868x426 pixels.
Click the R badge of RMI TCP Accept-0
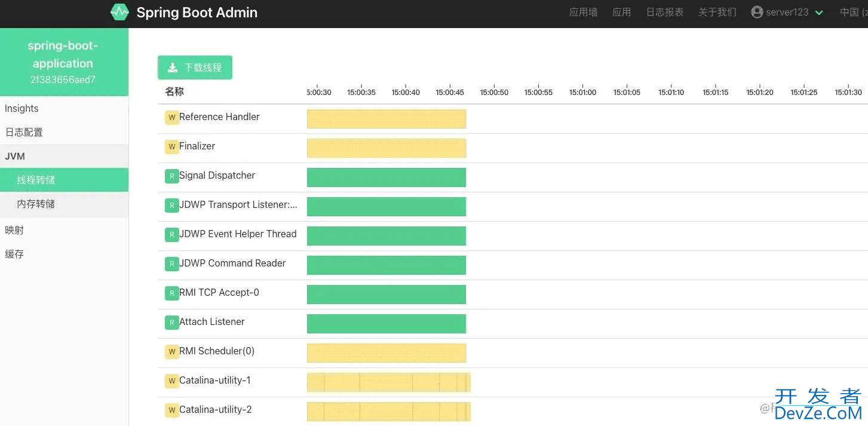pos(172,293)
